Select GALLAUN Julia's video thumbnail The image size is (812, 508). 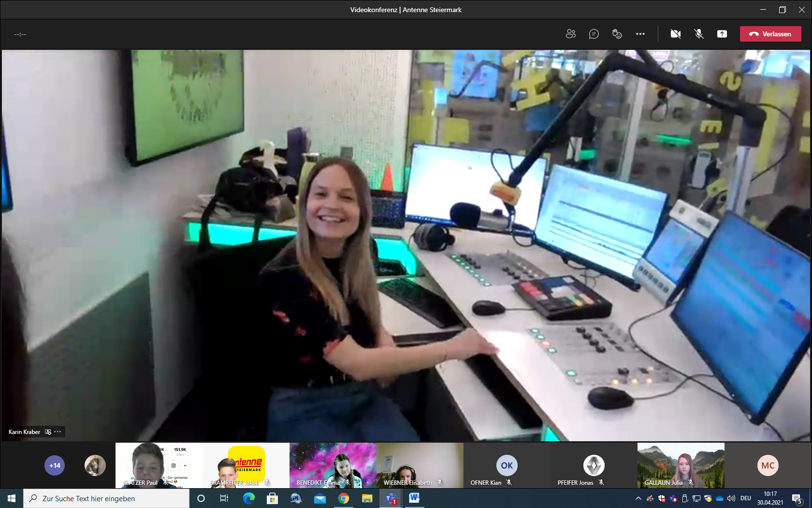coord(681,465)
